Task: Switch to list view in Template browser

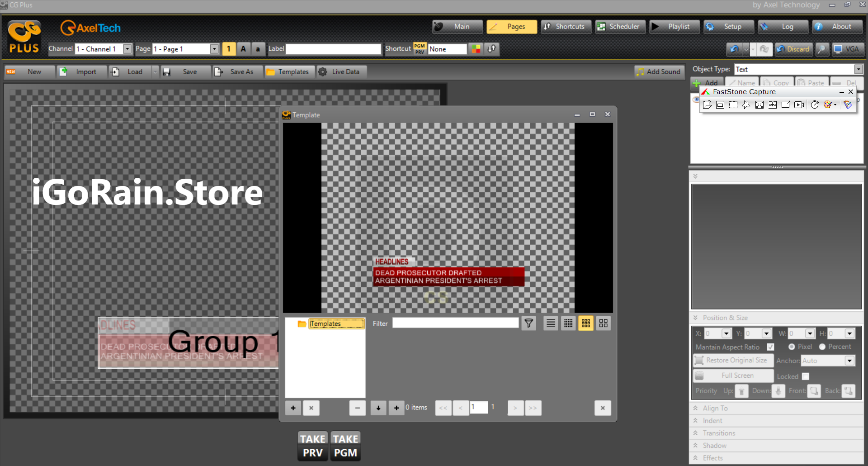Action: point(551,323)
